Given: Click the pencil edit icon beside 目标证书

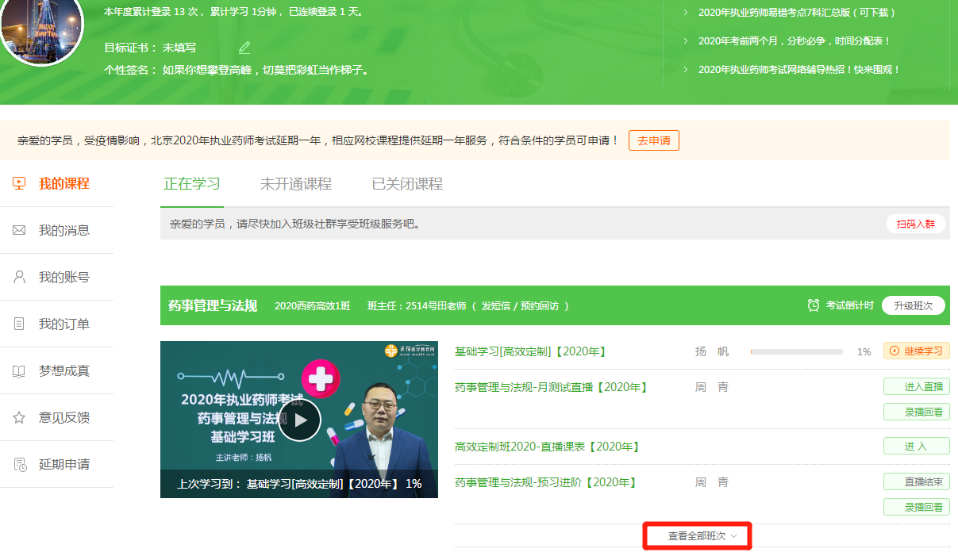Looking at the screenshot, I should pyautogui.click(x=244, y=48).
